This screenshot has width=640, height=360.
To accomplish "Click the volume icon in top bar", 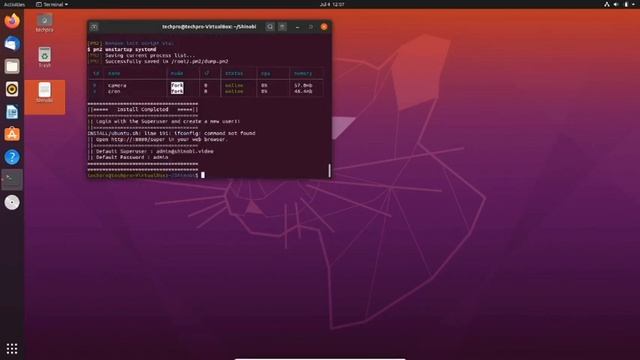I will (x=616, y=4).
